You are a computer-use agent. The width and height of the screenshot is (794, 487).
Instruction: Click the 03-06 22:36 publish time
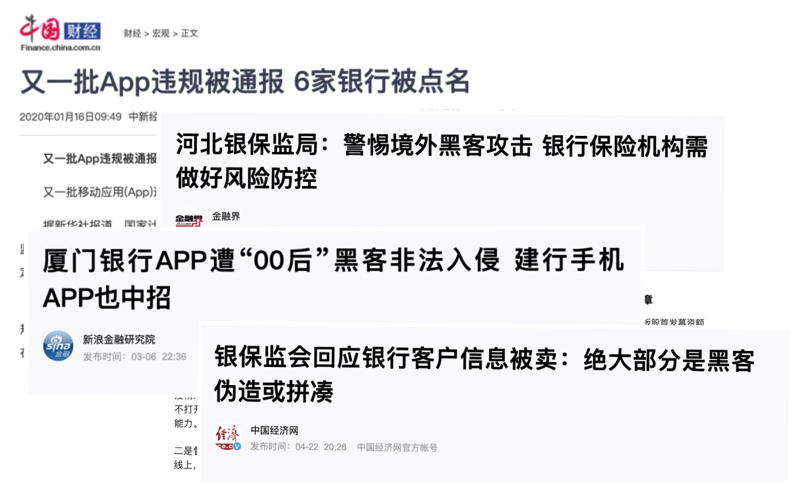pos(158,356)
